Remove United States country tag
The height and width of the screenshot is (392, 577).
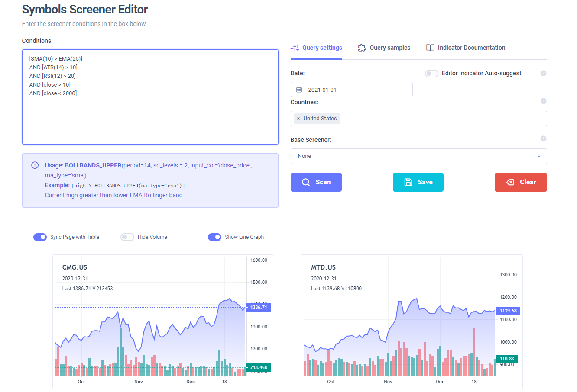point(298,119)
